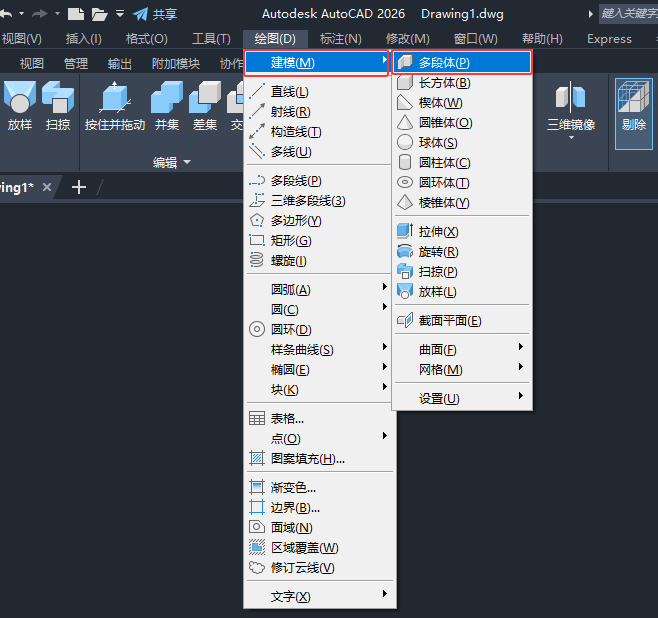Screen dimensions: 658x618
Task: Select 修订云线(V) revision cloud
Action: point(319,568)
